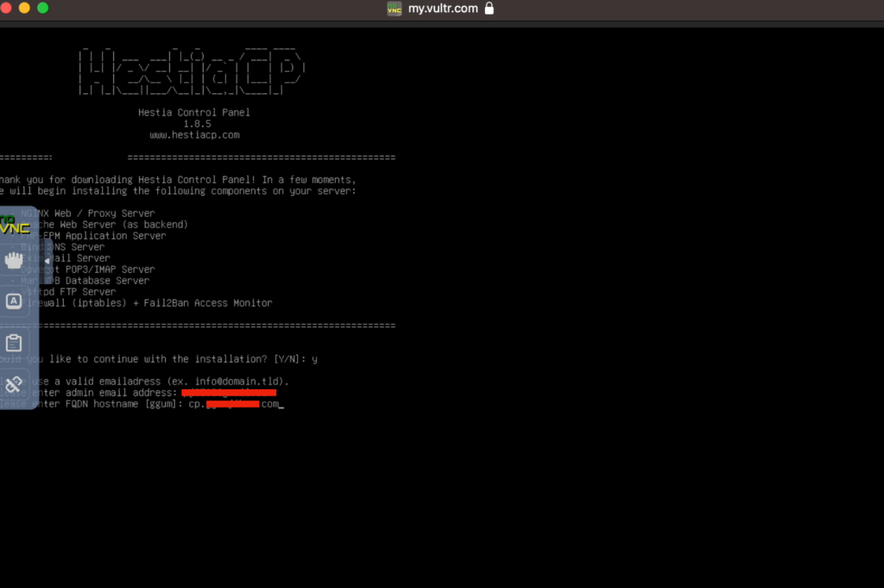The height and width of the screenshot is (588, 884).
Task: Click the version number 1.8.5 text
Action: coord(197,124)
